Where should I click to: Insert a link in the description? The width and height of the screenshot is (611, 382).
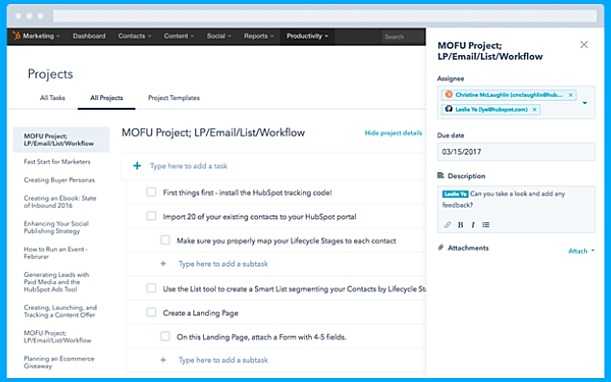pos(447,225)
